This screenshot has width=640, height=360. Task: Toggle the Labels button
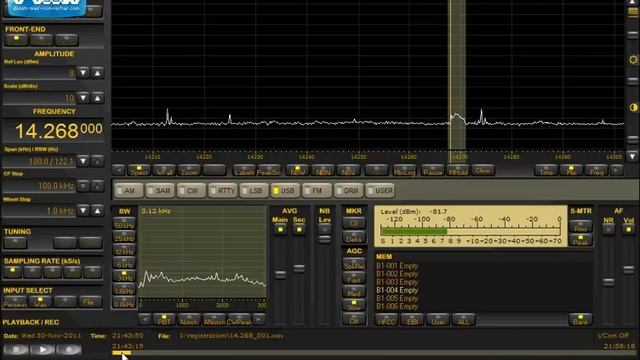point(244,170)
